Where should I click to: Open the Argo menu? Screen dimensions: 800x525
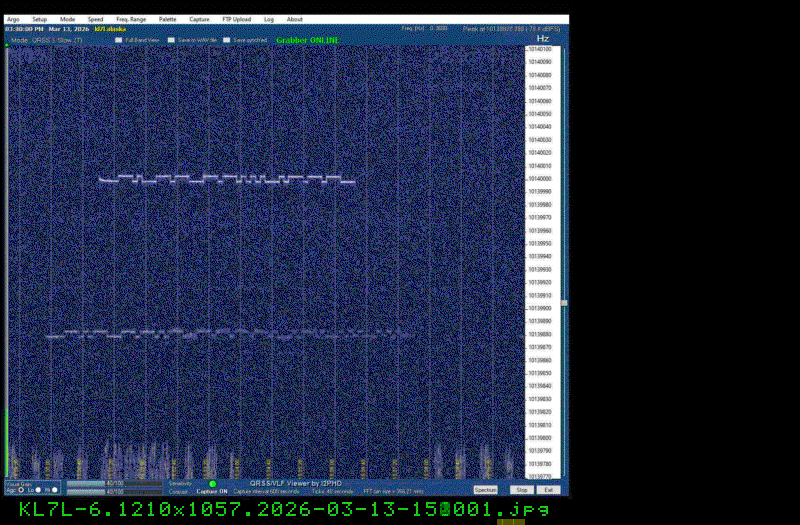click(x=12, y=19)
